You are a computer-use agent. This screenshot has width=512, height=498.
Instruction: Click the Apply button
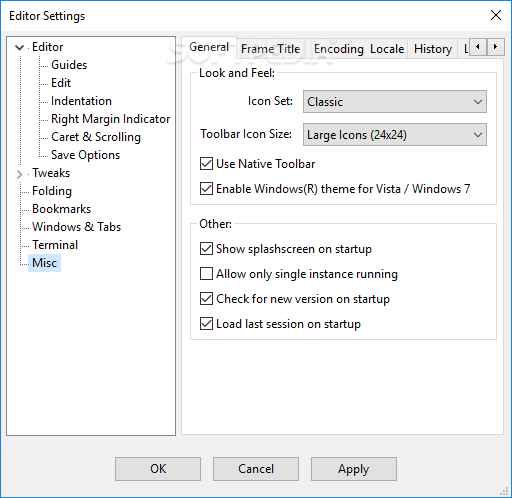(354, 469)
